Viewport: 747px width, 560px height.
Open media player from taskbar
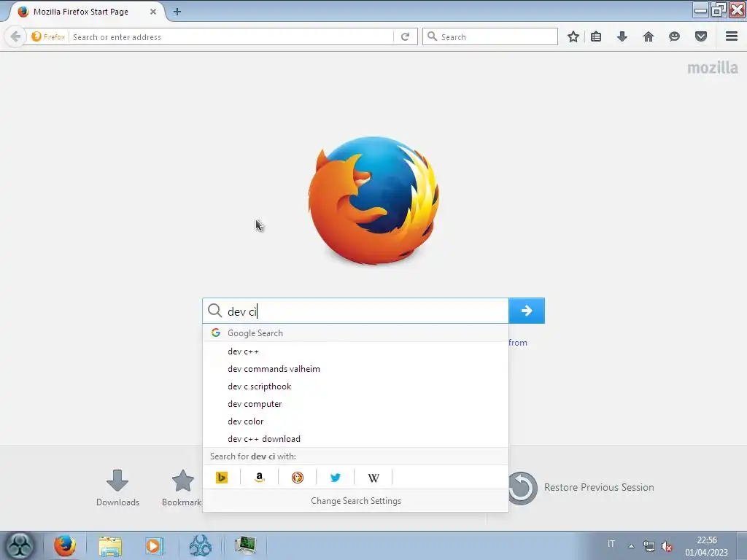[155, 545]
